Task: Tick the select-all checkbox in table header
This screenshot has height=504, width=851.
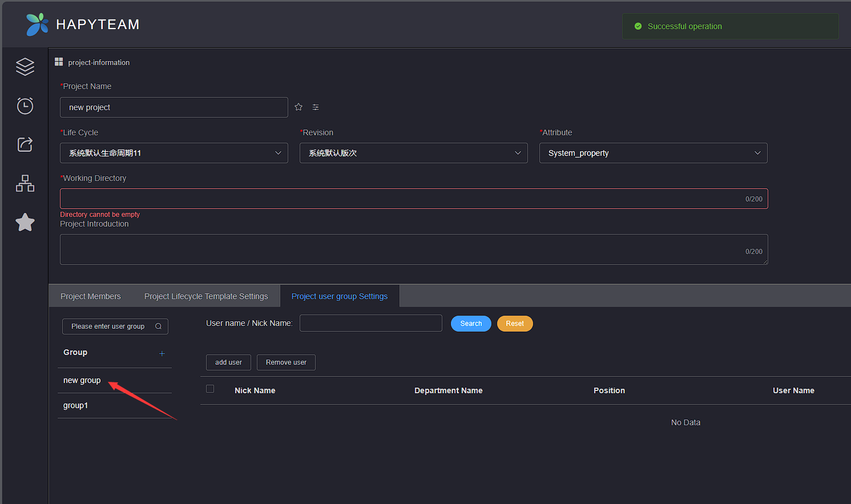Action: [210, 389]
